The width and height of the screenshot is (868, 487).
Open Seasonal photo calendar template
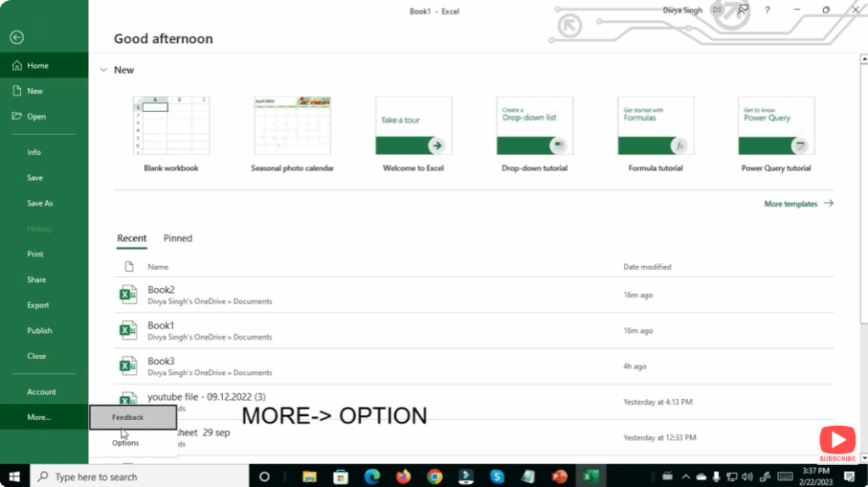292,125
